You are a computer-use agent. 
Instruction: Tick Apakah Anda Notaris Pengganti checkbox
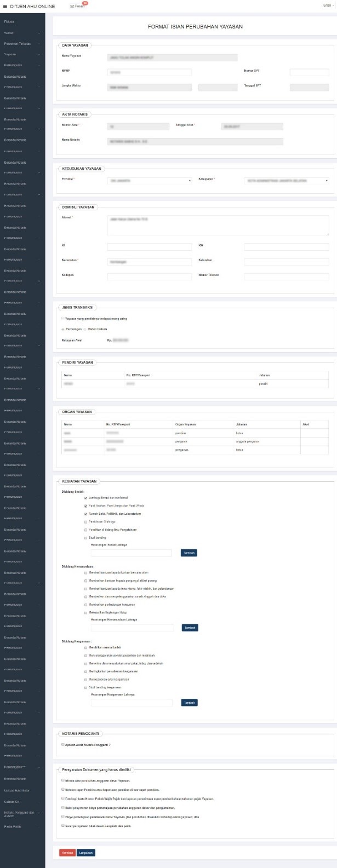click(63, 744)
